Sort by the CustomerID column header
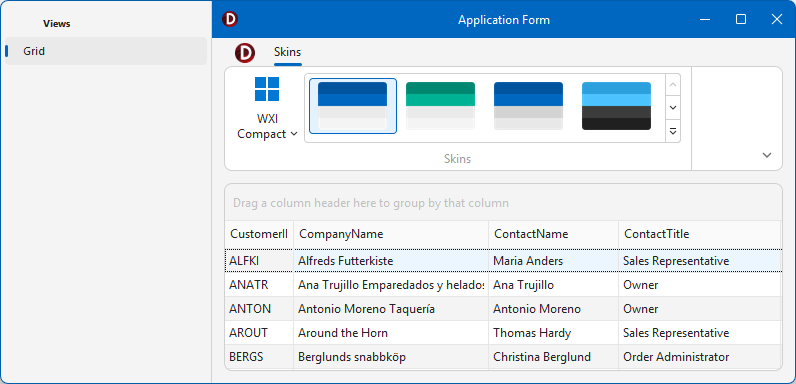Screen dimensions: 796x384 [259, 234]
